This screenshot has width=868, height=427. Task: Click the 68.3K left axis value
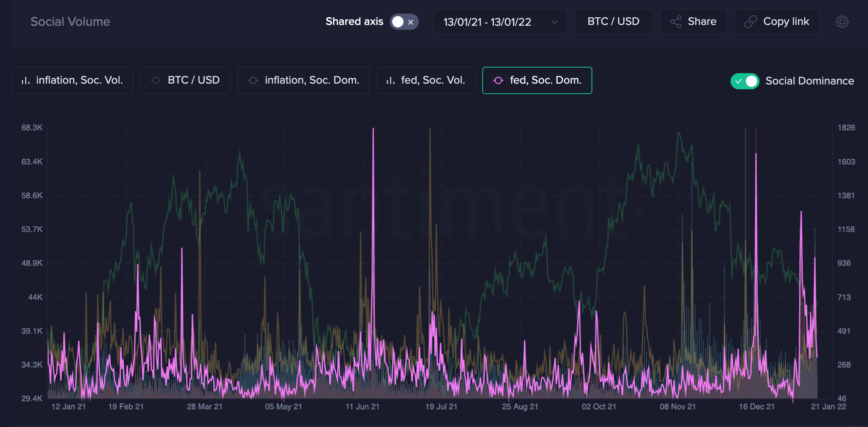point(32,127)
